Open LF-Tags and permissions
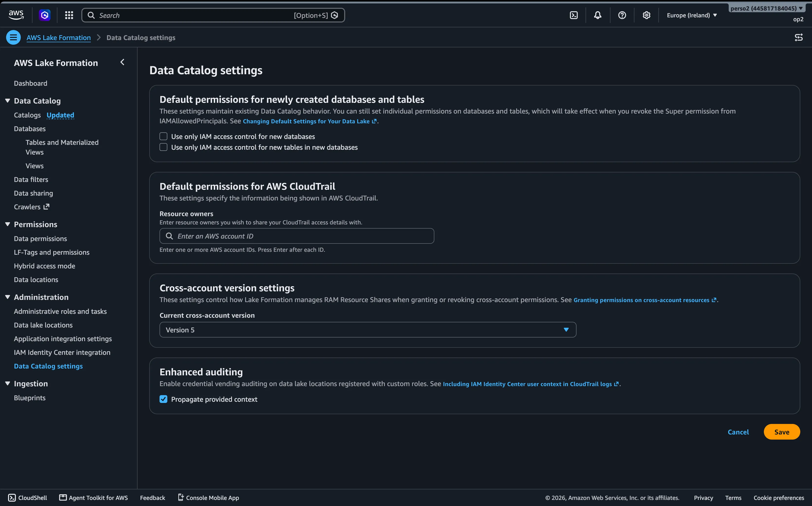Screen dimensions: 812x506 point(52,252)
